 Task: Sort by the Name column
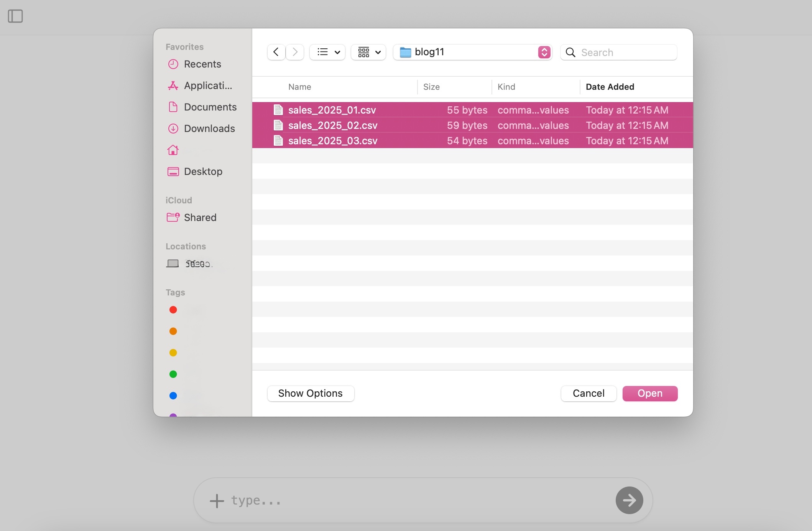click(x=300, y=87)
